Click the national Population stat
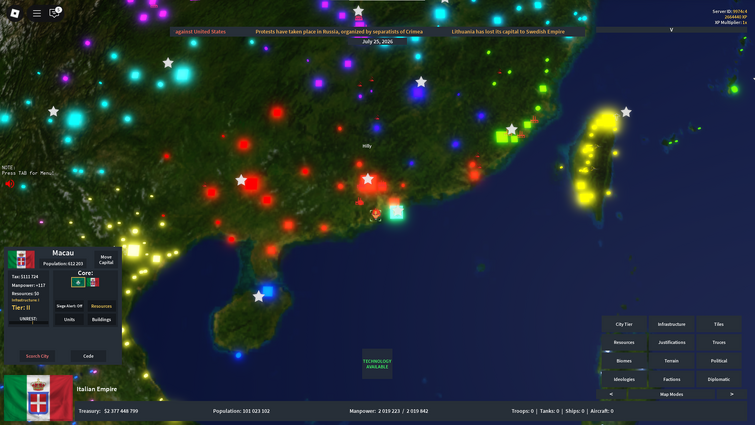 [241, 411]
